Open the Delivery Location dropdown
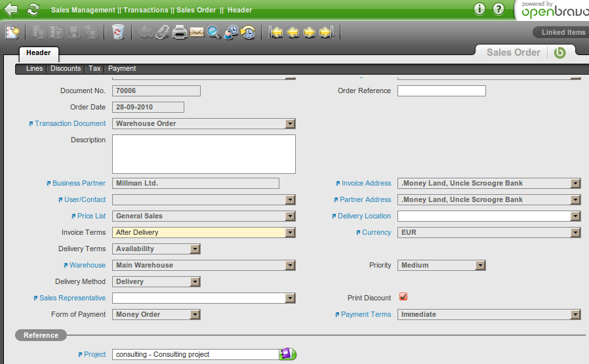Image resolution: width=589 pixels, height=364 pixels. (575, 216)
